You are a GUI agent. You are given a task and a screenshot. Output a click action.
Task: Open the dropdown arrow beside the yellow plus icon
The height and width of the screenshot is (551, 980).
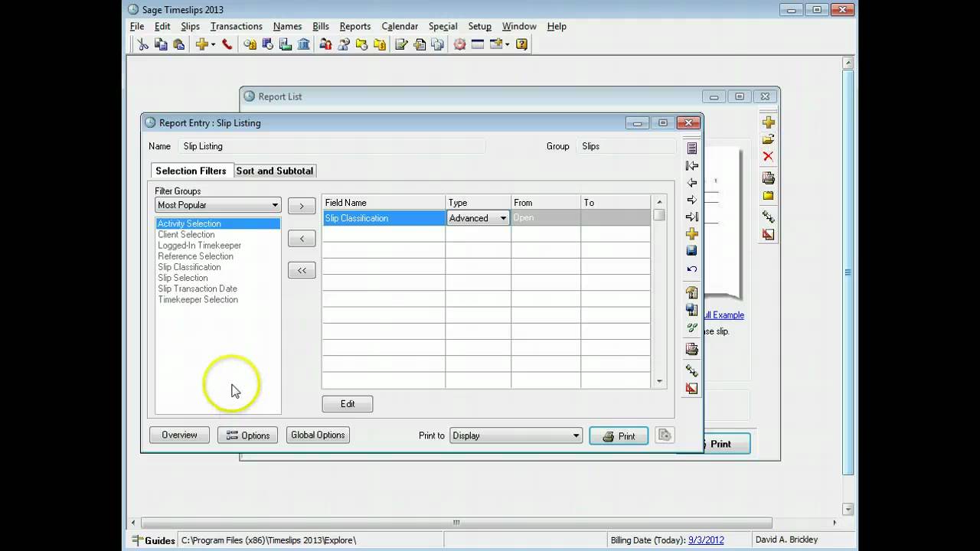[213, 44]
